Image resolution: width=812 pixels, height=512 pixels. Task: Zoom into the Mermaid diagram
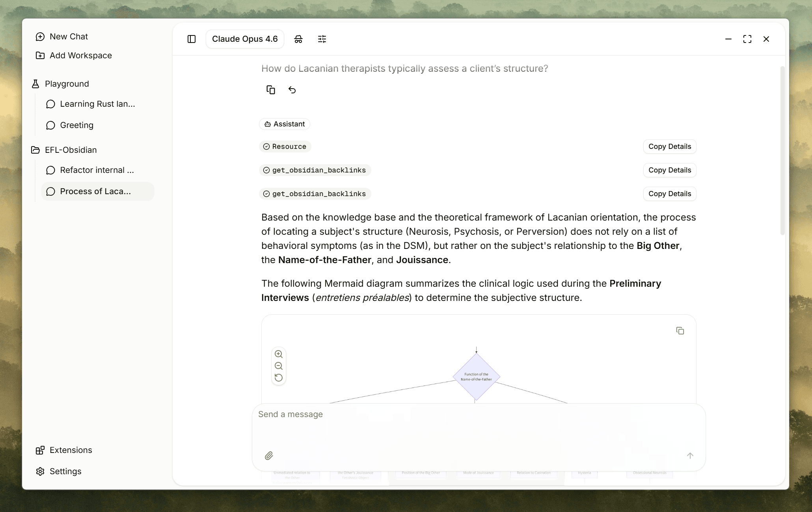click(279, 354)
